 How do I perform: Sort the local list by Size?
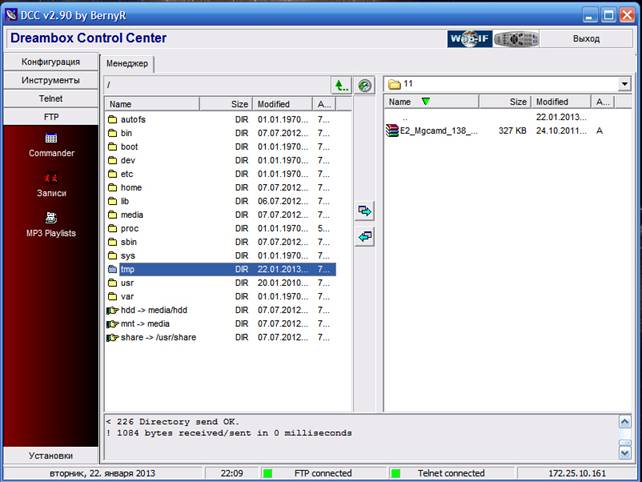(x=505, y=102)
